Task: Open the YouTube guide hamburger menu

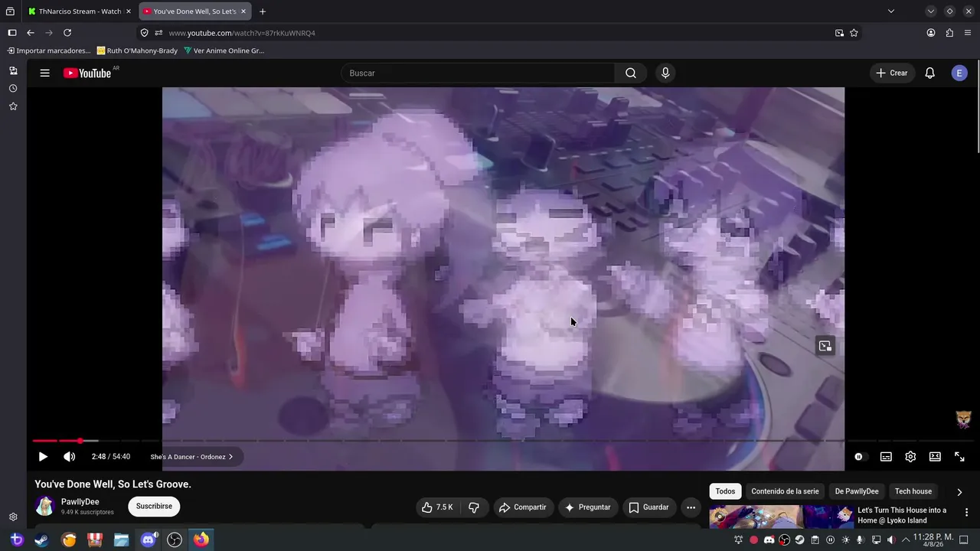Action: (44, 73)
